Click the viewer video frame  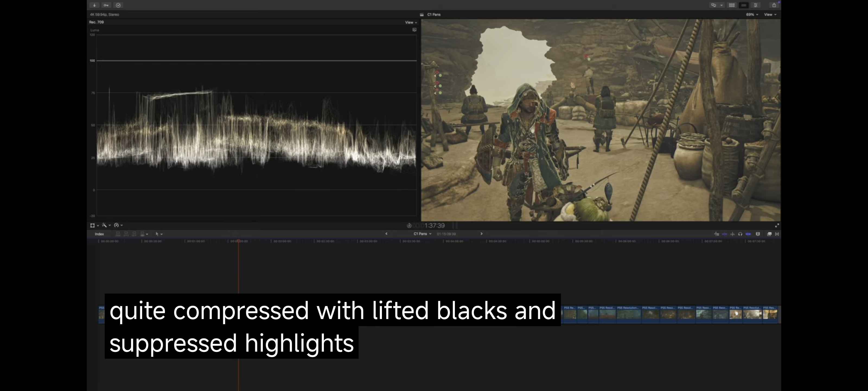[601, 120]
